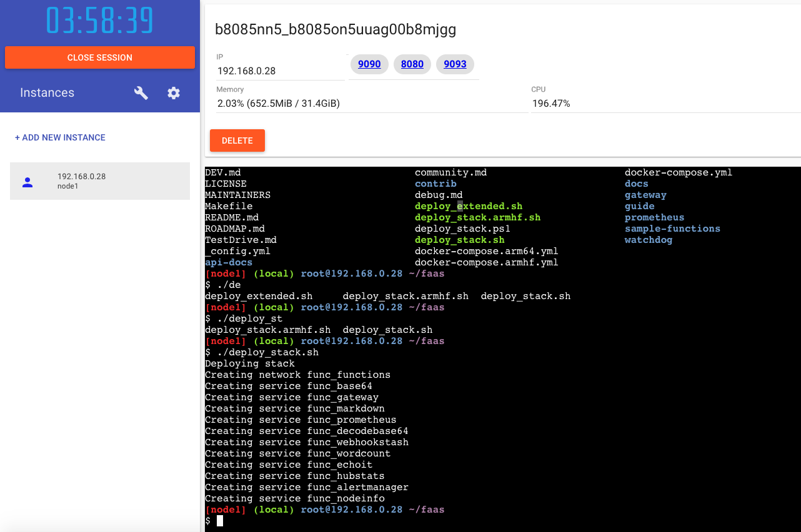Image resolution: width=801 pixels, height=532 pixels.
Task: Click 'Creating service func_alertmanager' line
Action: click(x=307, y=487)
